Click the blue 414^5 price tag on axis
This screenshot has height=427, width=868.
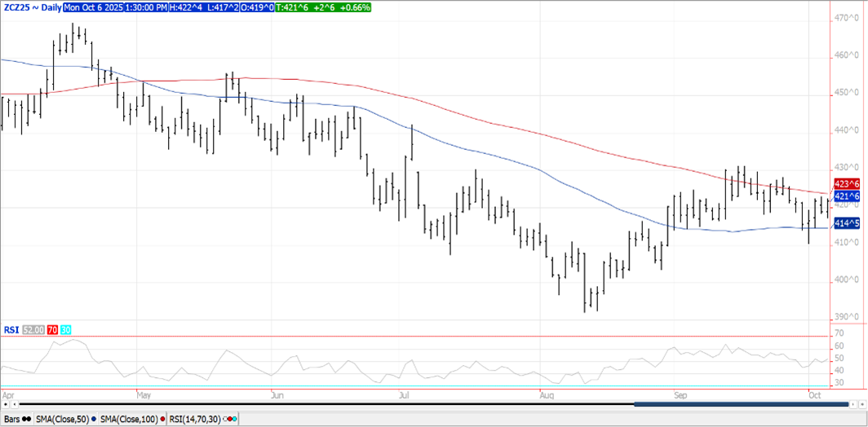(847, 223)
